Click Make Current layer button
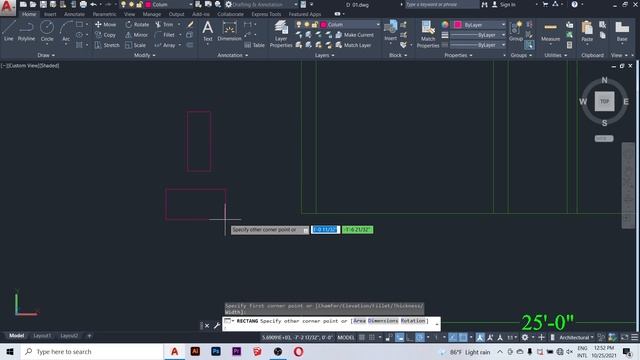The image size is (640, 360). coord(354,35)
